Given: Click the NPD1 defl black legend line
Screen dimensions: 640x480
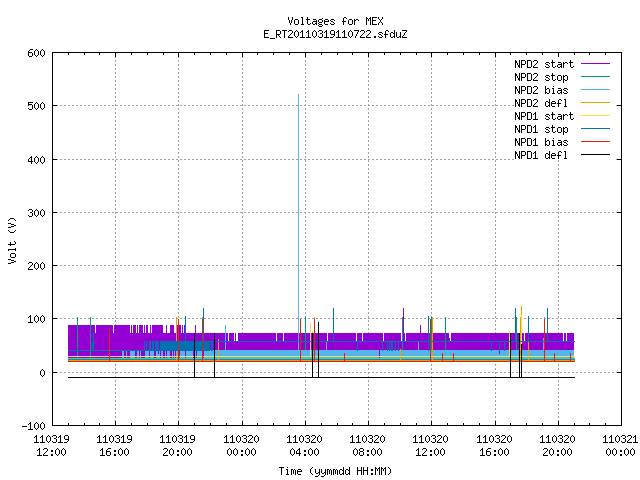Looking at the screenshot, I should pyautogui.click(x=595, y=155).
